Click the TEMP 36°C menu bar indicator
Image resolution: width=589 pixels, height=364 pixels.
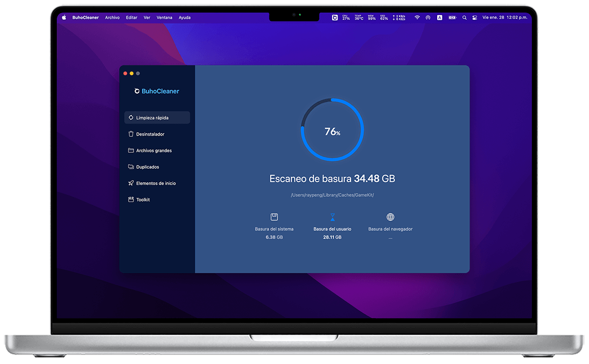pos(359,17)
